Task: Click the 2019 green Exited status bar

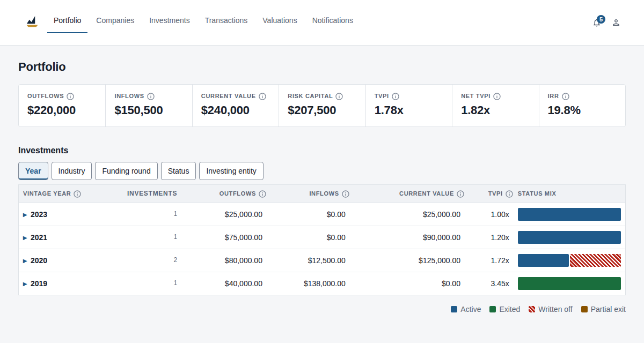Action: [569, 284]
